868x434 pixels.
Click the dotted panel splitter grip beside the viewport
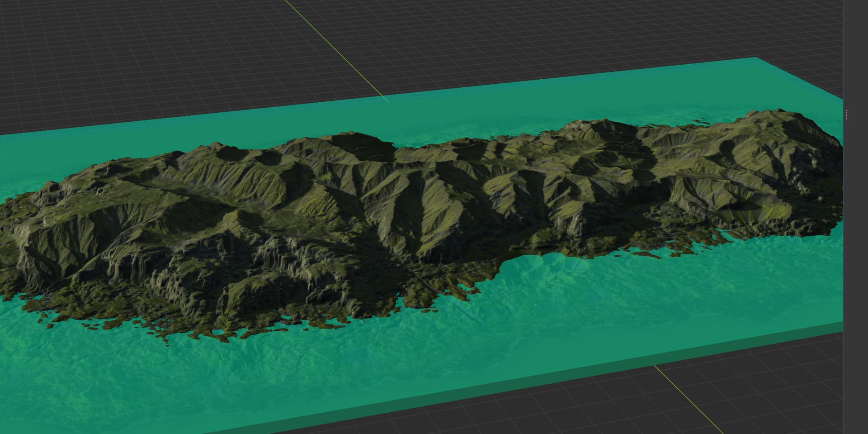(x=846, y=115)
